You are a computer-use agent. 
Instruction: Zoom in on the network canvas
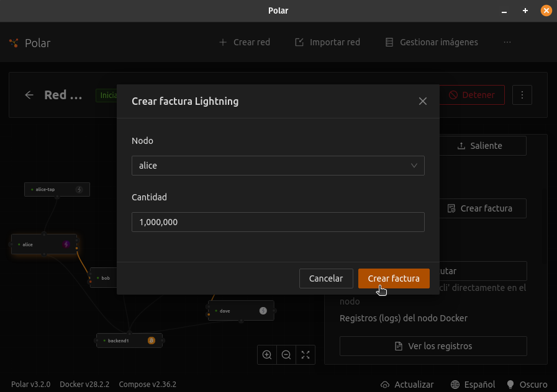pos(267,355)
